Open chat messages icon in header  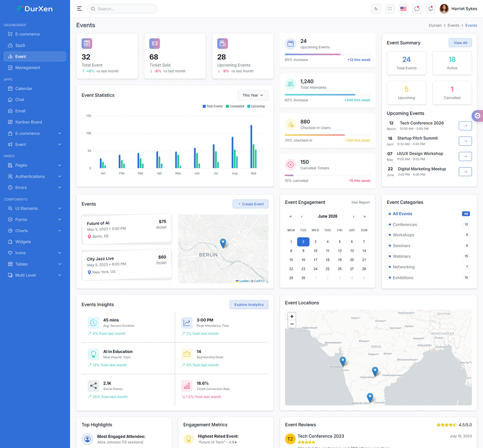click(417, 9)
